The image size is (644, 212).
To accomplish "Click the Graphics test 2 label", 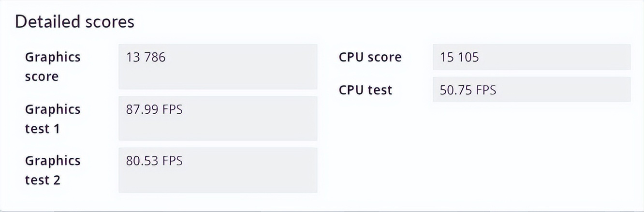I will pyautogui.click(x=52, y=170).
